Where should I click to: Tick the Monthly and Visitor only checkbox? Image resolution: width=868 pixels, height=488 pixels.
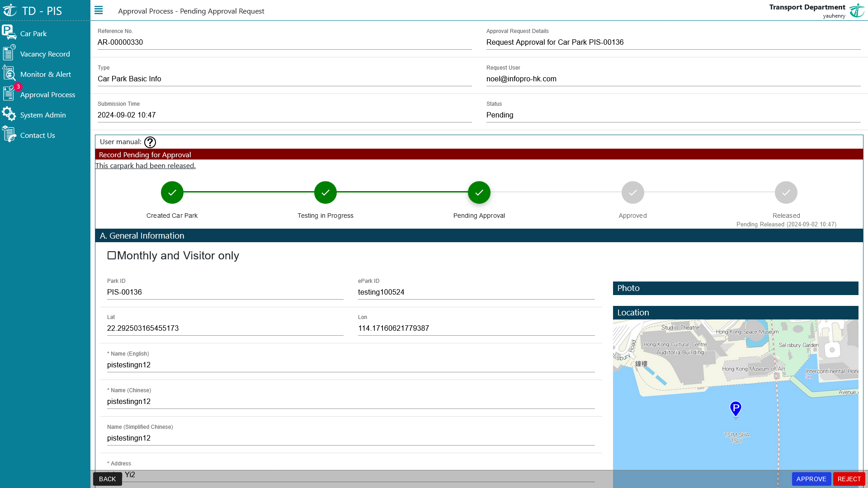coord(112,255)
